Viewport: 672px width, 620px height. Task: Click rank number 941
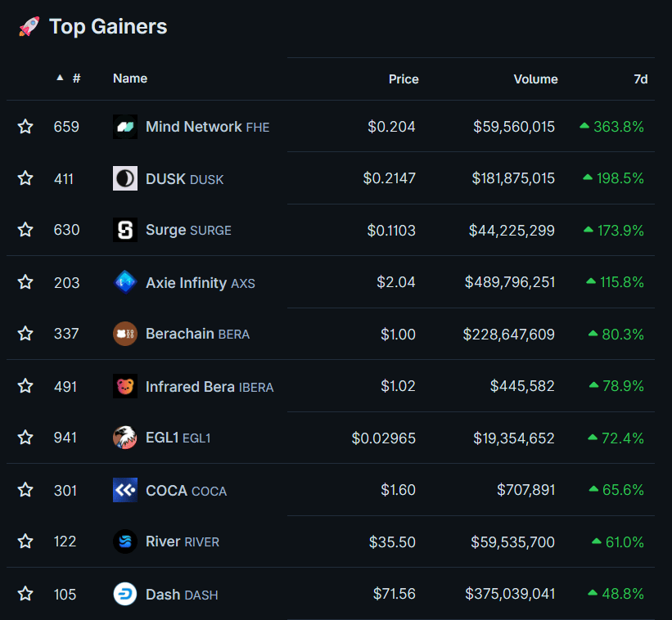pyautogui.click(x=65, y=438)
